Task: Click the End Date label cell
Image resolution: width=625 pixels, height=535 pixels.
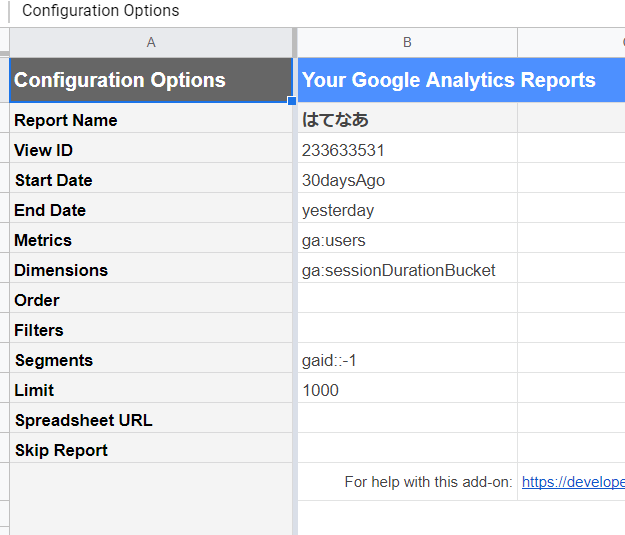Action: (151, 208)
